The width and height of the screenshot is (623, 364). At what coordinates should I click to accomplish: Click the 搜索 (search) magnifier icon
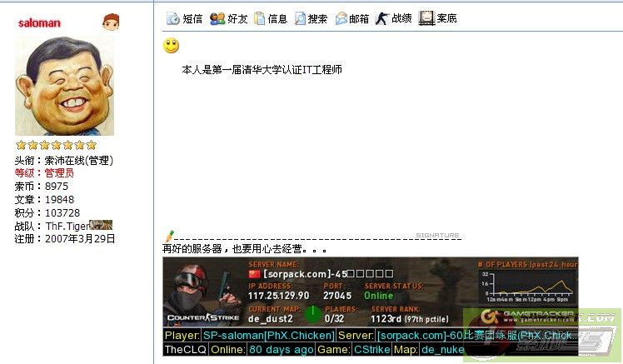300,18
